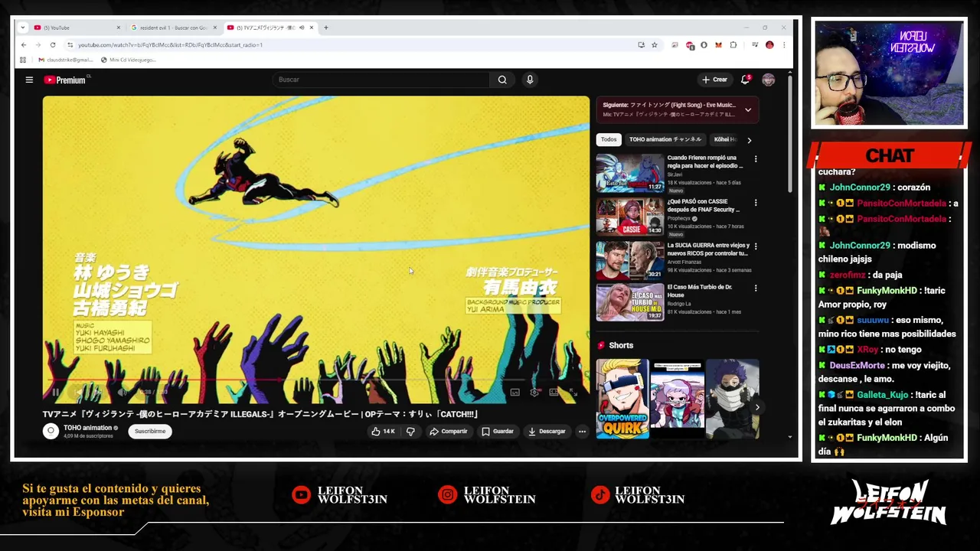Open the Mini Cd Videojuego bookmark
Screen dimensions: 980x551
[x=129, y=60]
